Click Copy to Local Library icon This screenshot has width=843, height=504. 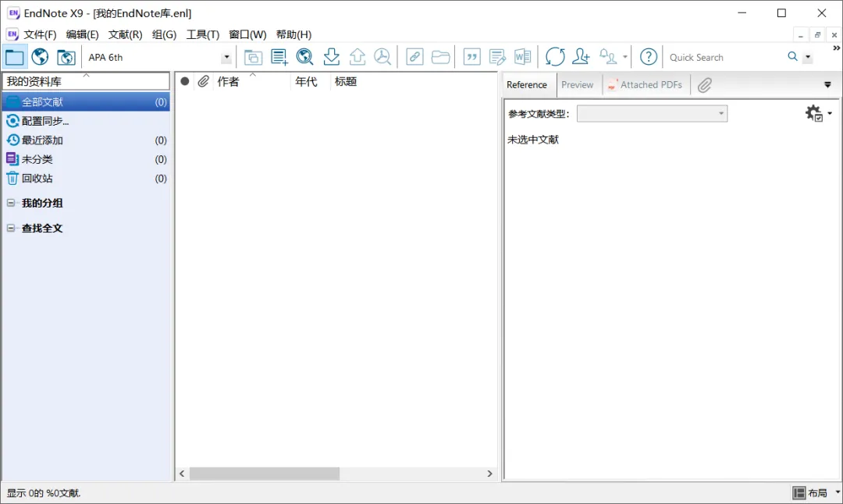tap(253, 57)
